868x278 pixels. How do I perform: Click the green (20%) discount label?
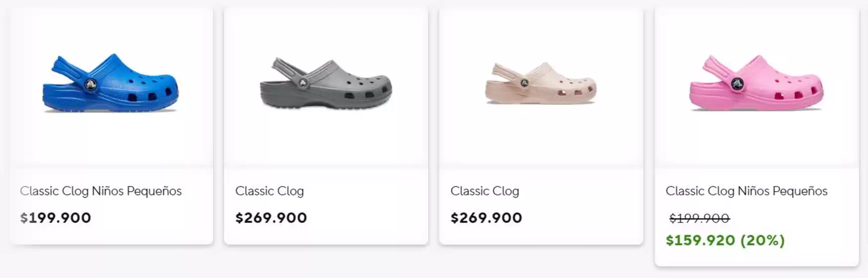(x=763, y=241)
